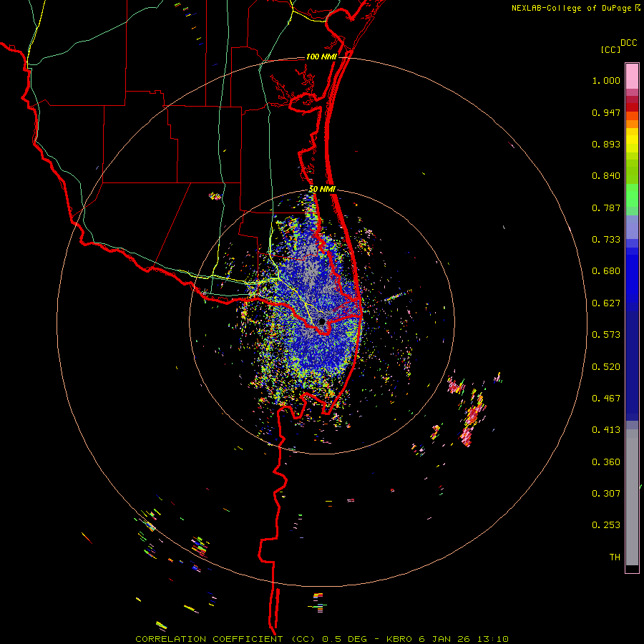Click the 100 NMI range ring label
Viewport: 644px width, 644px height.
321,57
